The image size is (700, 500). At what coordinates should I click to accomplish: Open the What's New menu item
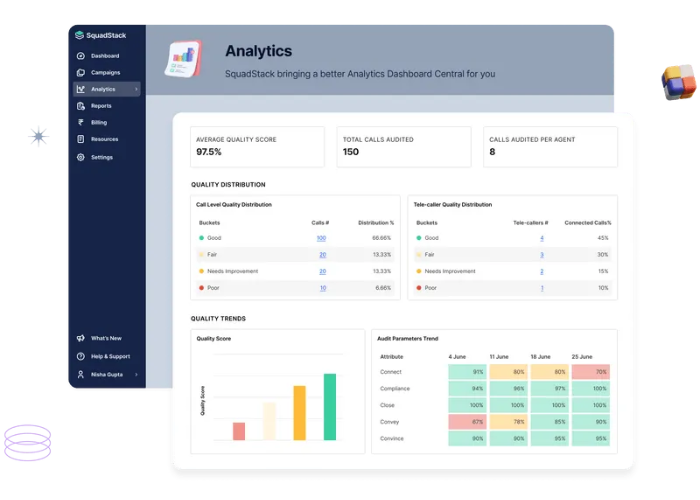tap(106, 338)
